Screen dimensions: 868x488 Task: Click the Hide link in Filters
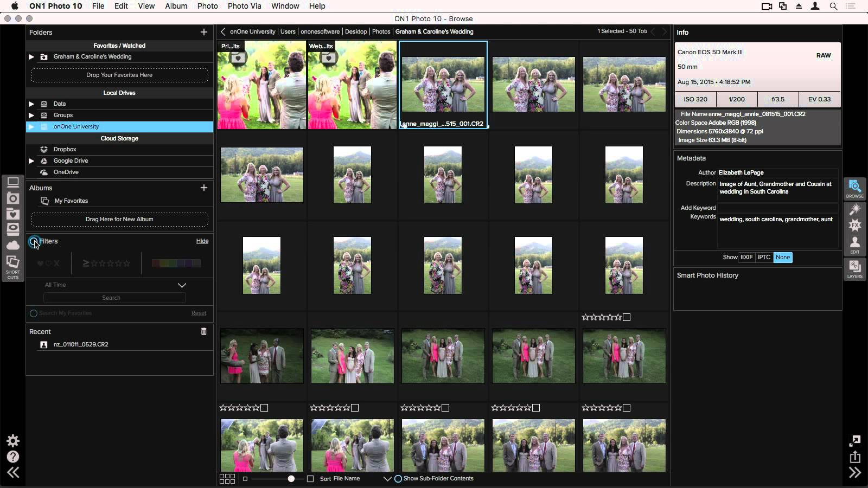click(x=202, y=241)
